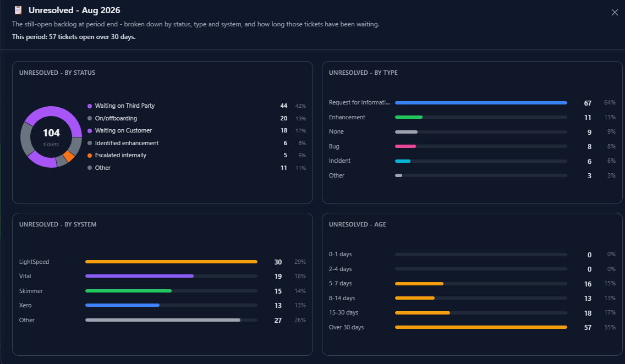The height and width of the screenshot is (364, 625).
Task: Select the "UNRESOLVED - AGE" heading
Action: coord(357,224)
